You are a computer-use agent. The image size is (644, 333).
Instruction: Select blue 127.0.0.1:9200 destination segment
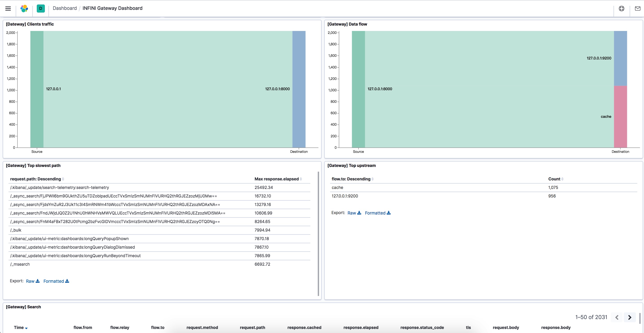pyautogui.click(x=620, y=59)
